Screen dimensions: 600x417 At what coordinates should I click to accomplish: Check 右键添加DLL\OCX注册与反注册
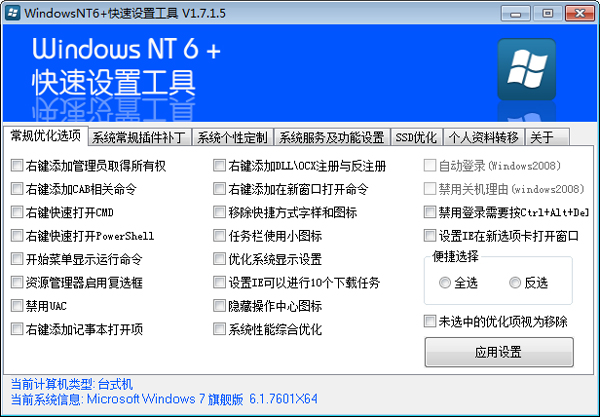(x=219, y=166)
